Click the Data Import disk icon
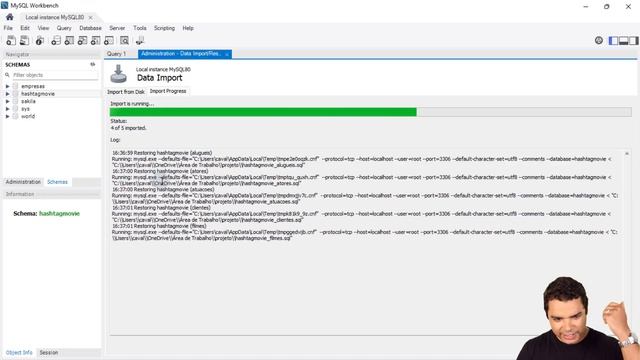This screenshot has width=640, height=360. 119,74
